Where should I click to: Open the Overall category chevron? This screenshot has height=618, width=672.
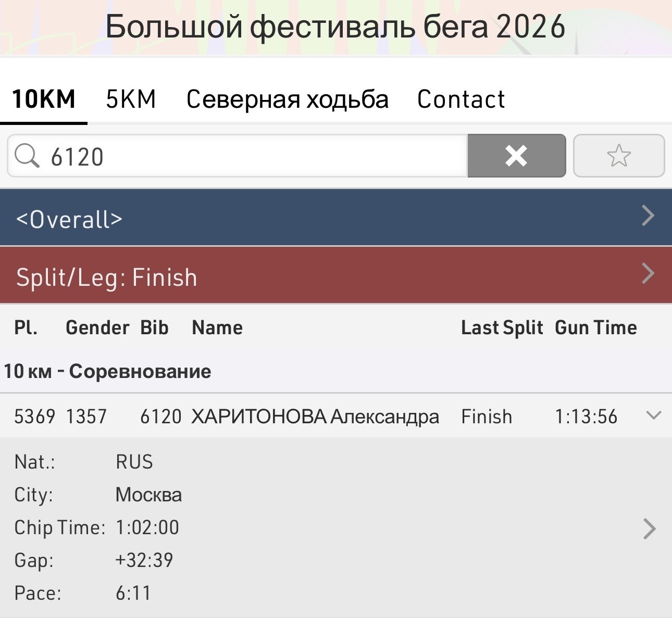point(648,216)
